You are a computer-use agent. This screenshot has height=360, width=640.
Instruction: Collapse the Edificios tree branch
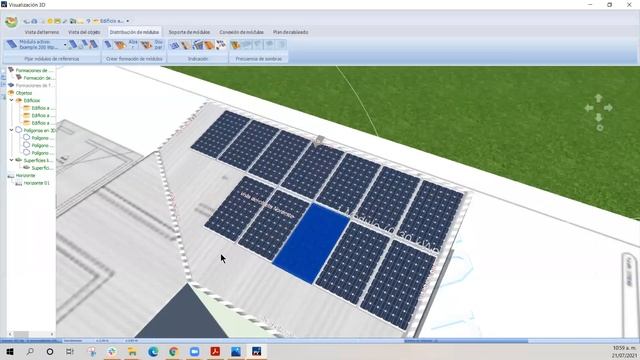pyautogui.click(x=11, y=100)
